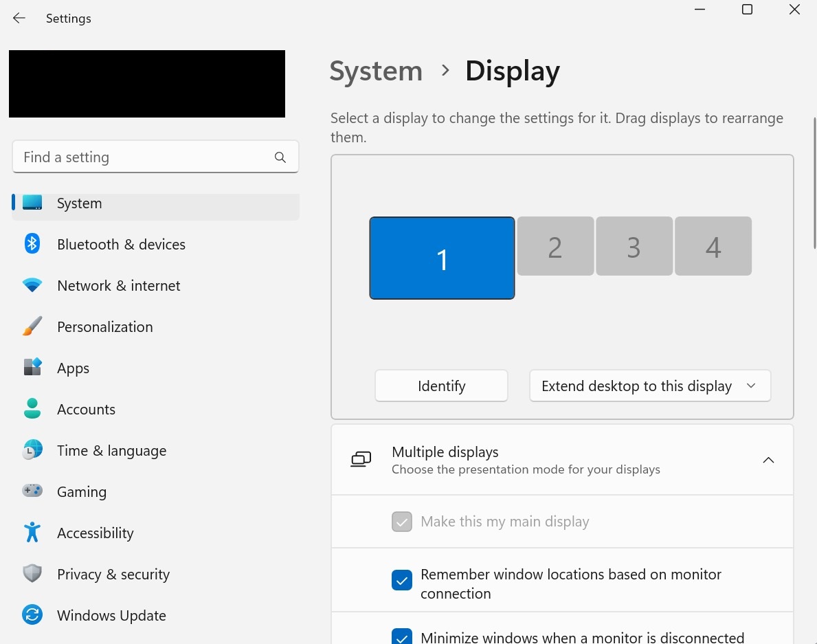This screenshot has width=817, height=644.
Task: Click System in the breadcrumb
Action: [x=376, y=71]
